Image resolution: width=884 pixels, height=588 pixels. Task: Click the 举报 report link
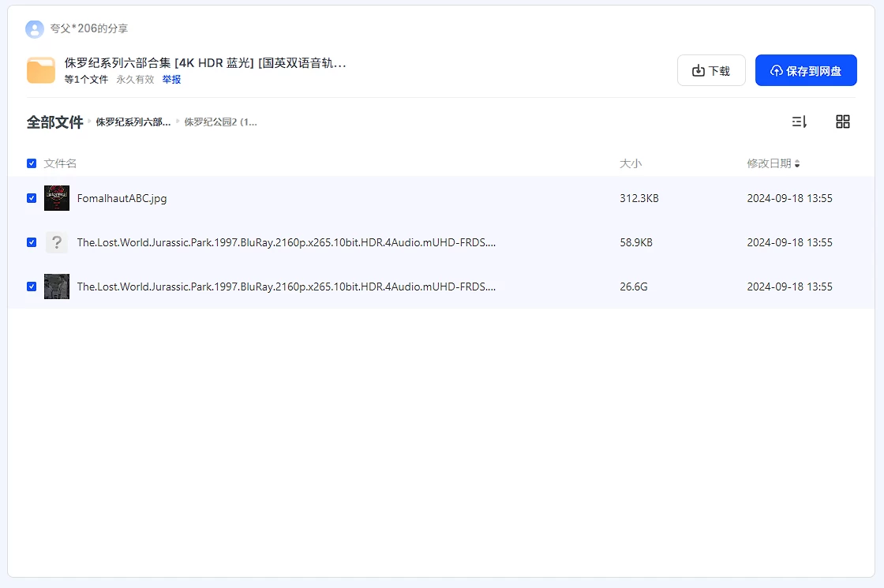pyautogui.click(x=171, y=80)
